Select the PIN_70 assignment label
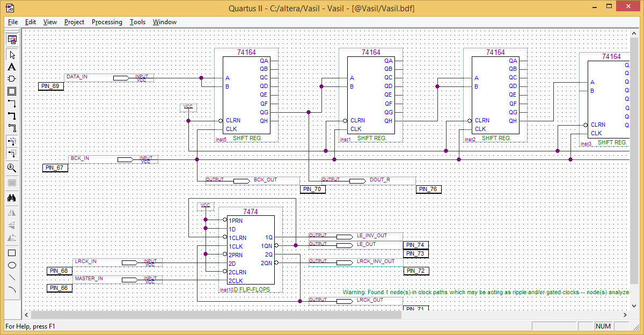The width and height of the screenshot is (644, 335). [313, 189]
